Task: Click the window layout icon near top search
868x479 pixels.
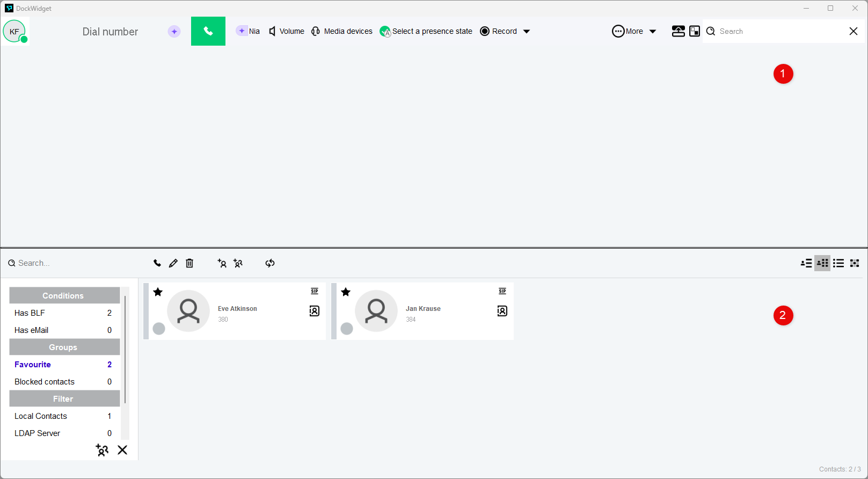Action: [695, 31]
